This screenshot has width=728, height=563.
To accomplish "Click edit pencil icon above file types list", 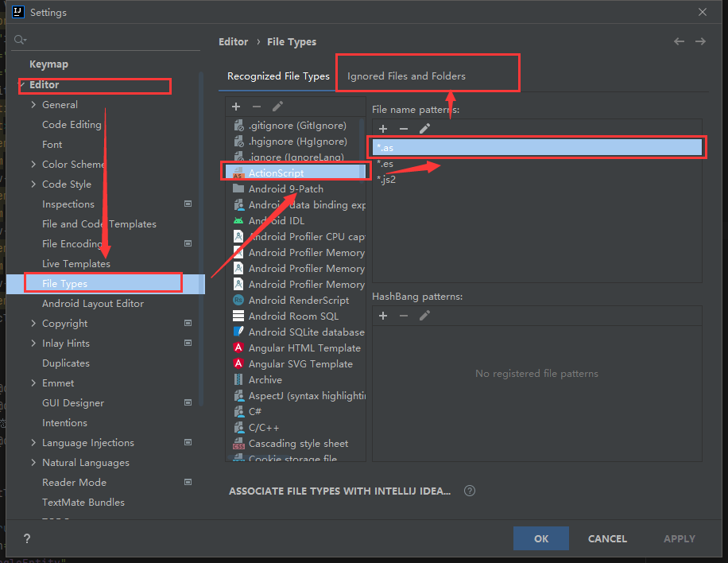I will pos(277,107).
